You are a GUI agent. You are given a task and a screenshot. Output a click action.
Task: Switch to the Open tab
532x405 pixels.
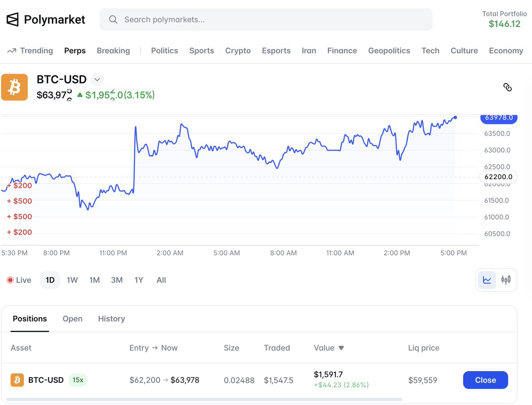(x=72, y=318)
